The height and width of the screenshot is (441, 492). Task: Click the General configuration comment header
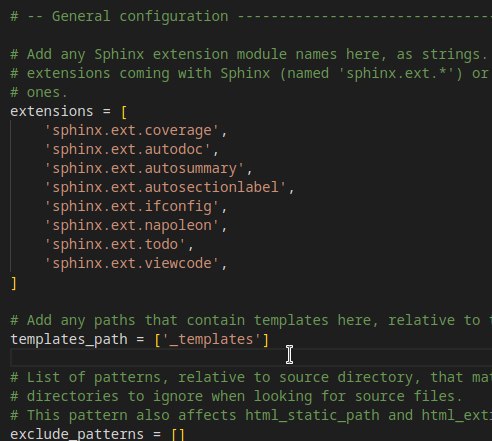tap(251, 16)
